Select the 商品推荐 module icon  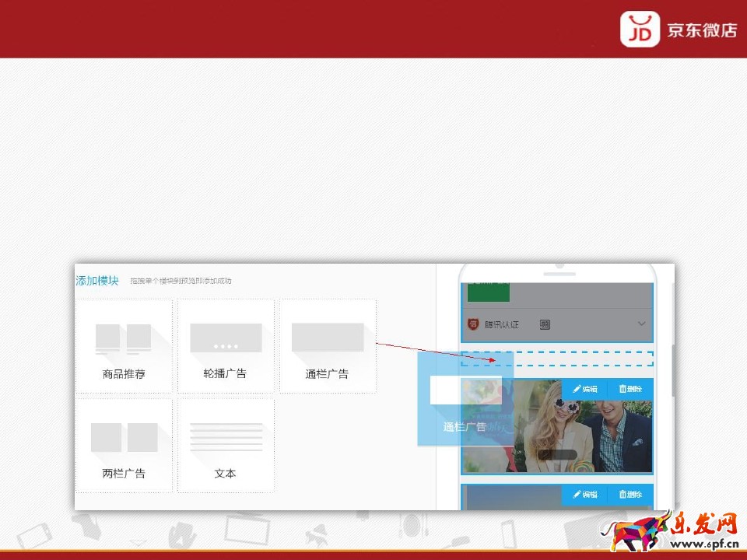123,339
